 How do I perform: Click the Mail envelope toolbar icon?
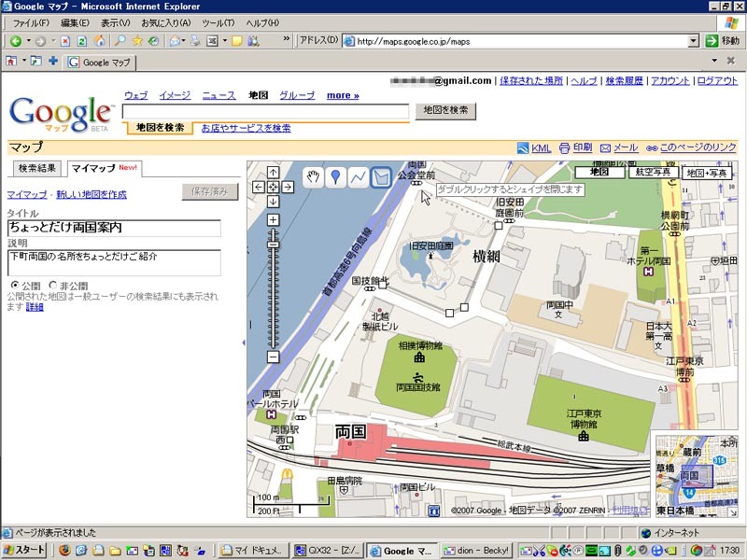pos(175,41)
